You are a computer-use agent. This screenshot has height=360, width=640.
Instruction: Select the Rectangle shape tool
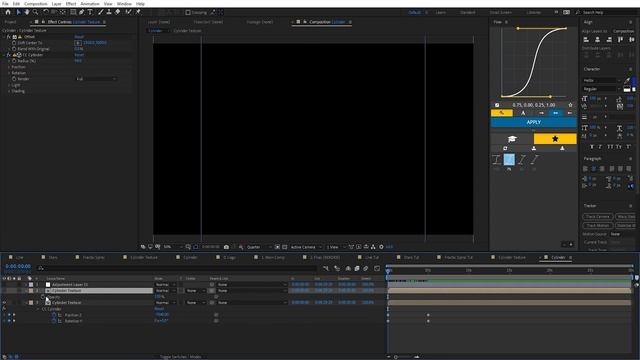pos(73,12)
